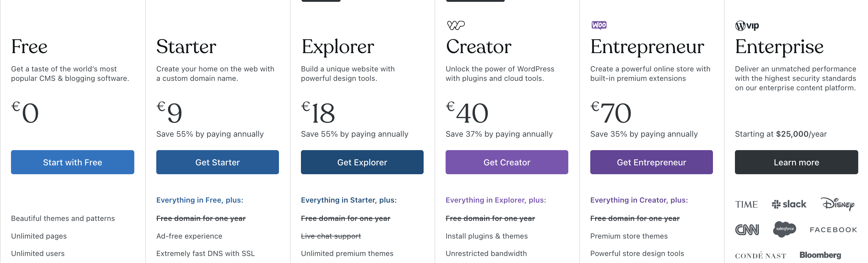Click the Salesforce cloud logo
868x263 pixels.
pyautogui.click(x=784, y=229)
